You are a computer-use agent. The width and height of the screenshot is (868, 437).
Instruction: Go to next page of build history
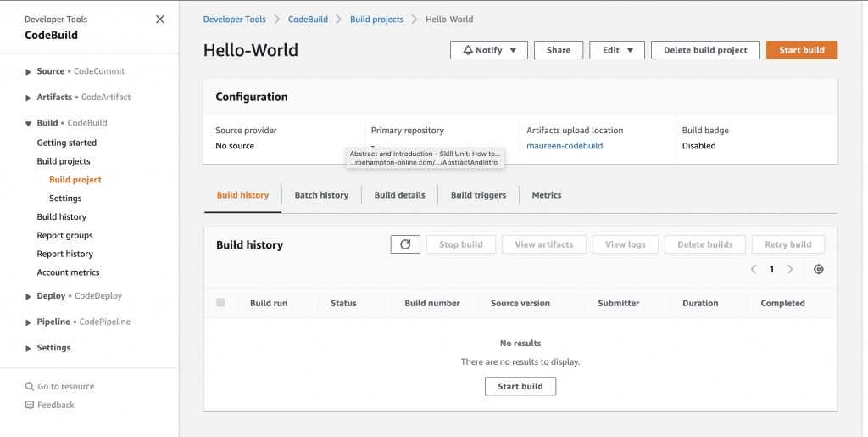click(x=790, y=269)
